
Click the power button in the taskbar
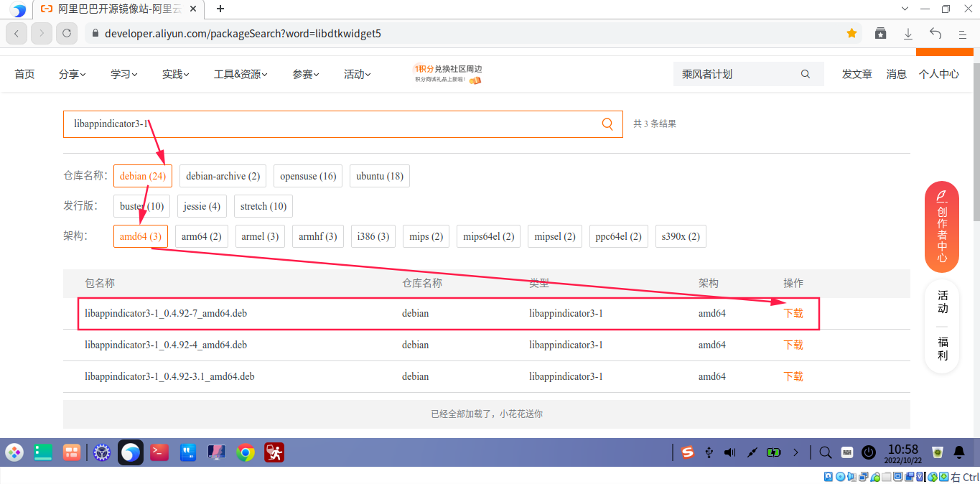click(x=869, y=452)
